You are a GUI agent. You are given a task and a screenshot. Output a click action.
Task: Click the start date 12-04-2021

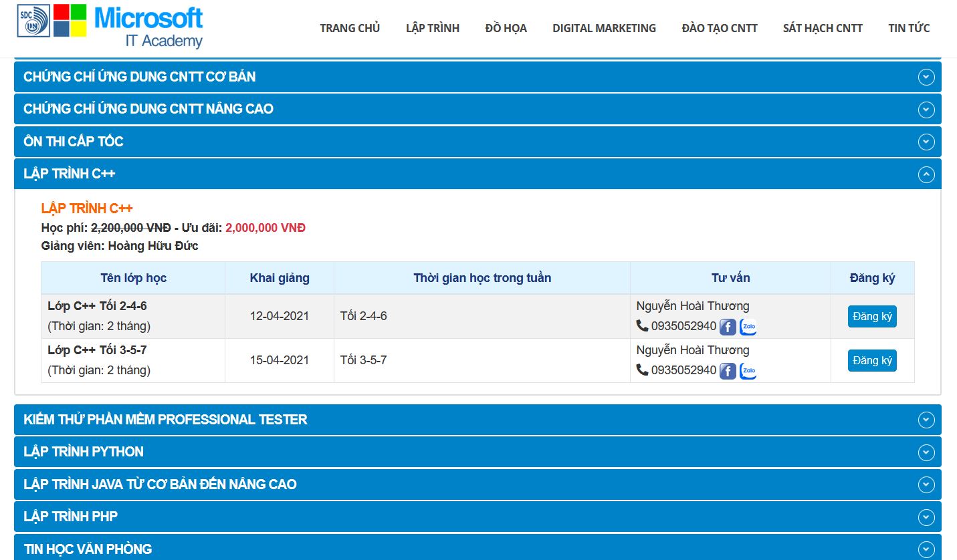point(280,316)
